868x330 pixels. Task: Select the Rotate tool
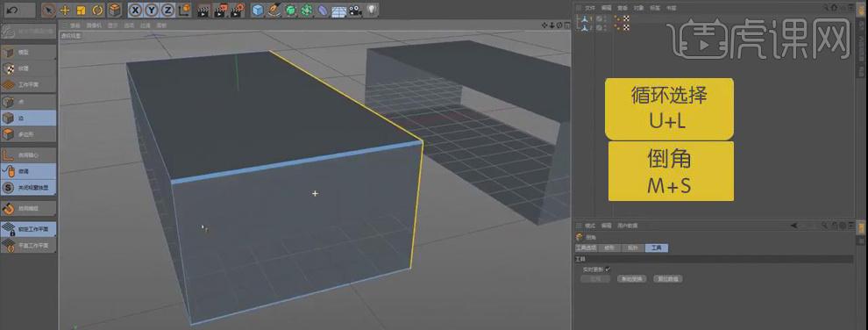pos(97,10)
